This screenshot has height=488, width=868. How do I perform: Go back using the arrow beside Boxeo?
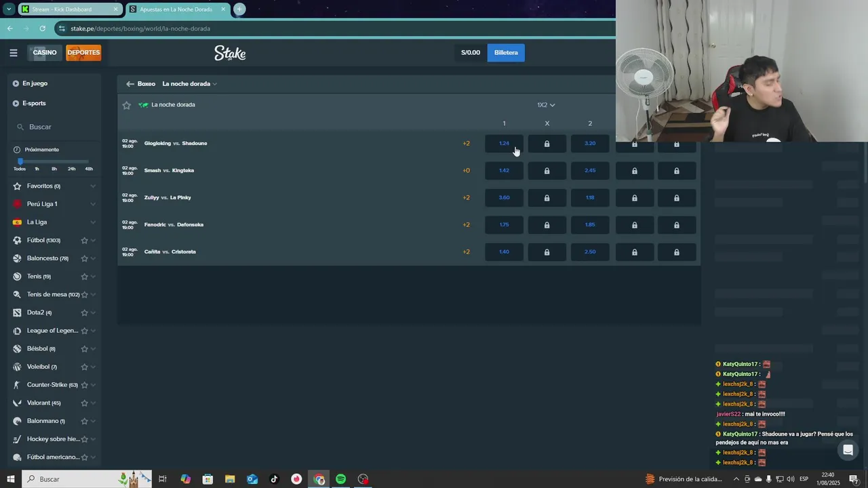tap(130, 84)
